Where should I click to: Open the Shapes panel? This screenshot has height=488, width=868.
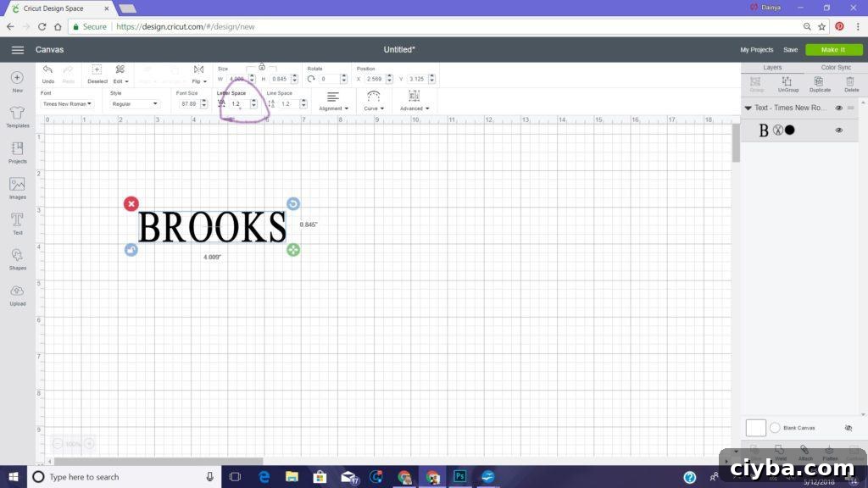17,259
